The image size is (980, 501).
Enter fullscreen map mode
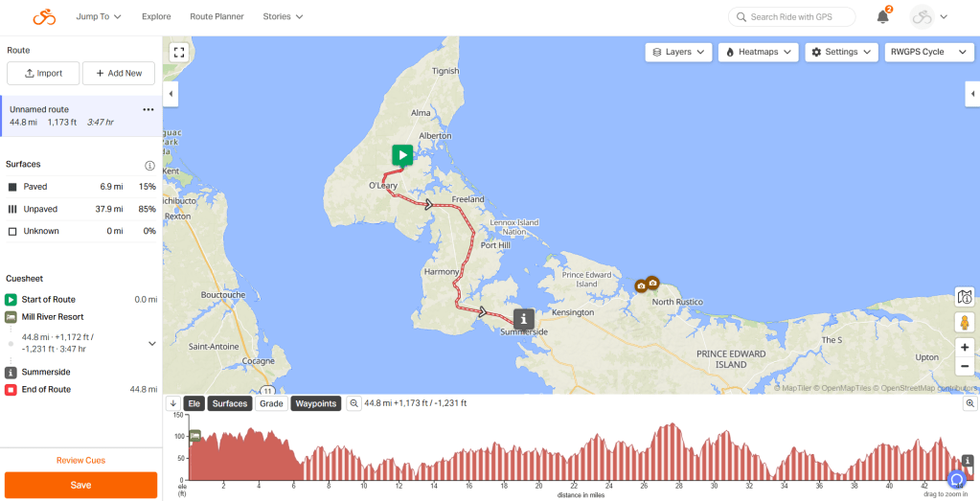pyautogui.click(x=178, y=53)
